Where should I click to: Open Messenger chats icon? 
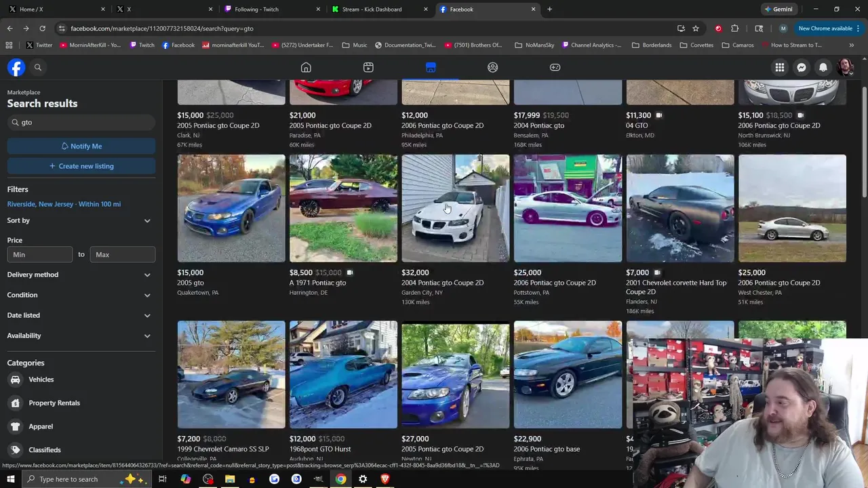(x=802, y=67)
